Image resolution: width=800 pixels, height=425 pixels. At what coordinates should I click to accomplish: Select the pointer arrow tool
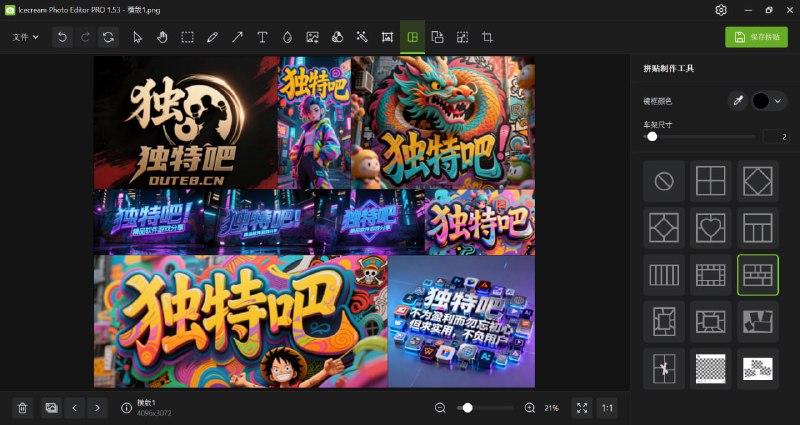point(137,37)
